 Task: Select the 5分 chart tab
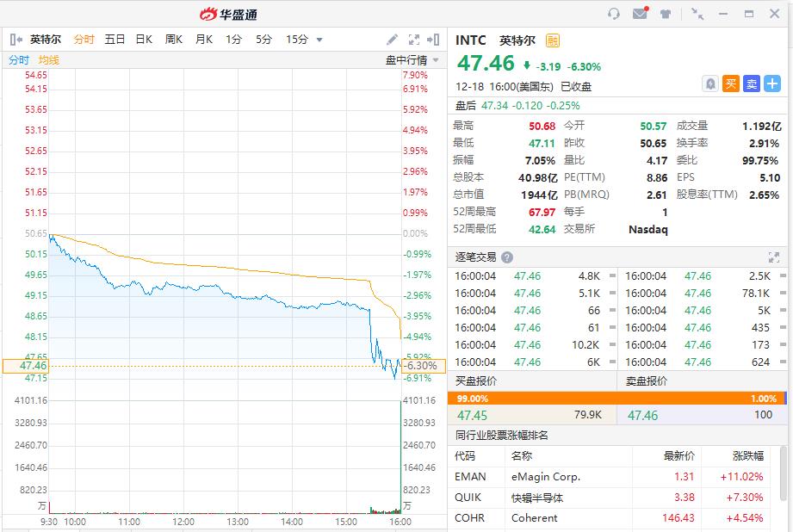263,40
